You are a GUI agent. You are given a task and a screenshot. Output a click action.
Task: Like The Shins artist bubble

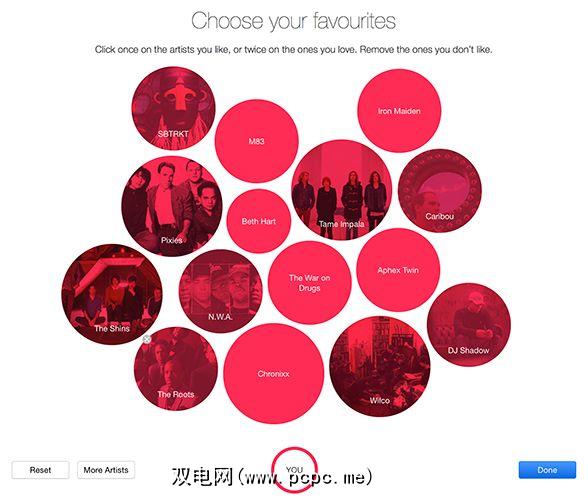pyautogui.click(x=112, y=294)
